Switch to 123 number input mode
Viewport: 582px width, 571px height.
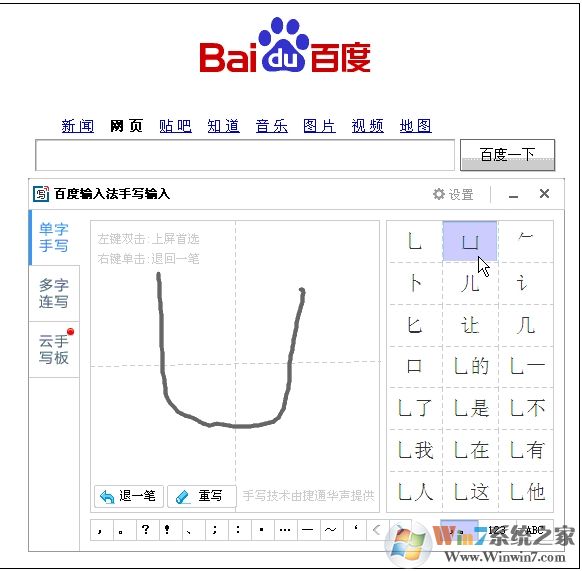tap(497, 530)
